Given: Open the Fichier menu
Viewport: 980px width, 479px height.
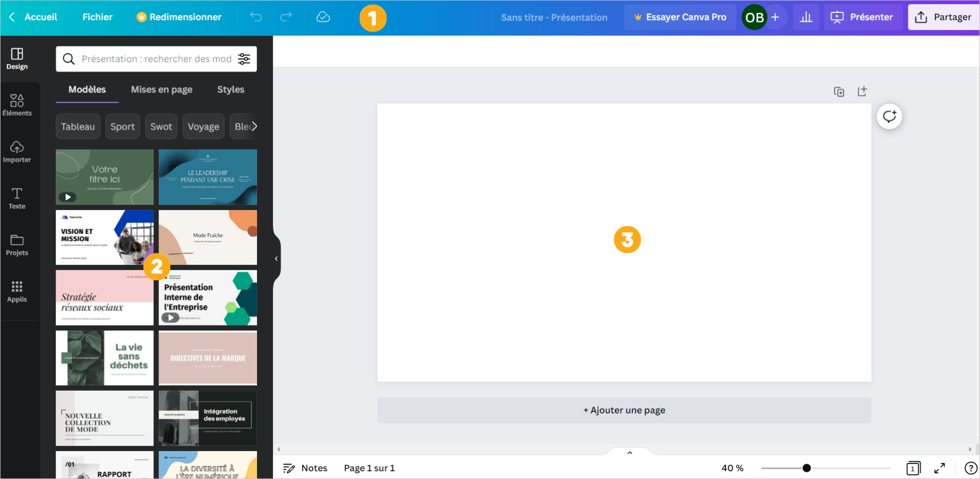Looking at the screenshot, I should click(98, 17).
